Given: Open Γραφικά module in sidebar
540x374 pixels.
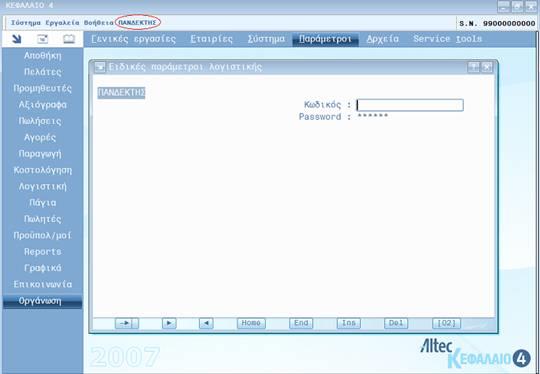Looking at the screenshot, I should tap(43, 268).
